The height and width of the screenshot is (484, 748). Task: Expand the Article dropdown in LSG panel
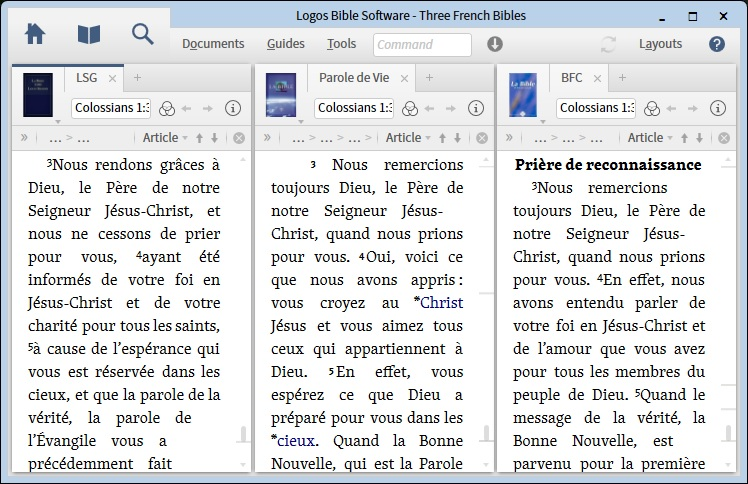pos(165,138)
